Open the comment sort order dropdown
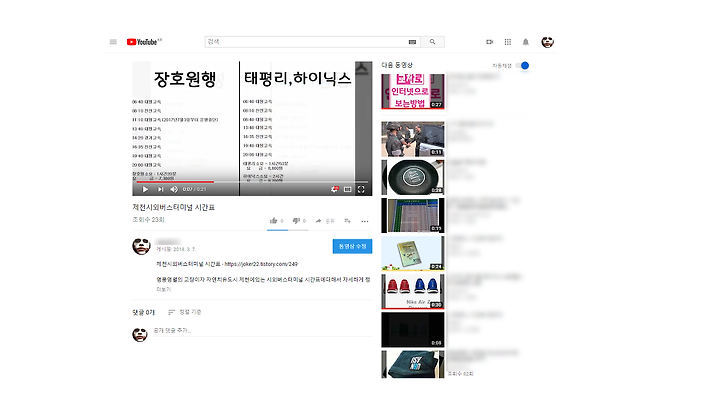720x404 pixels. (x=185, y=312)
